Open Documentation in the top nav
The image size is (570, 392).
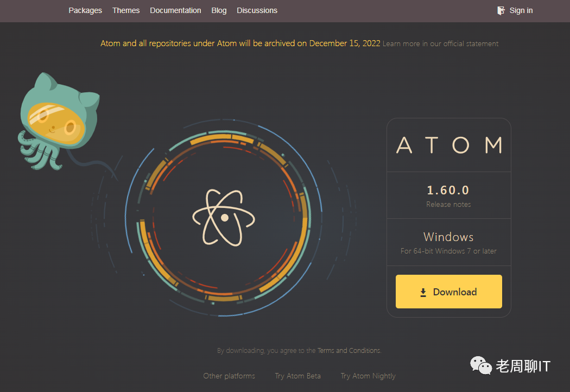point(175,10)
